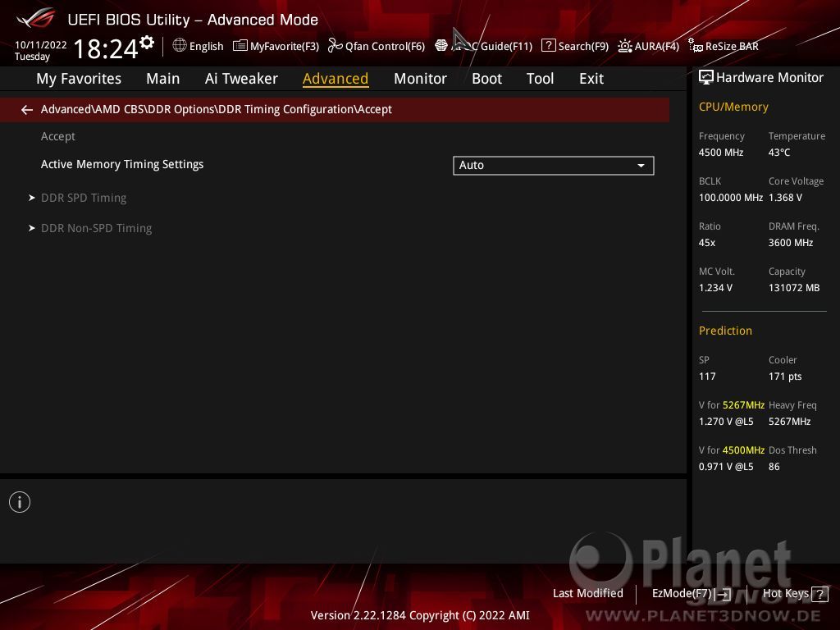Open the Monitor tab
Image resolution: width=840 pixels, height=630 pixels.
click(x=420, y=79)
